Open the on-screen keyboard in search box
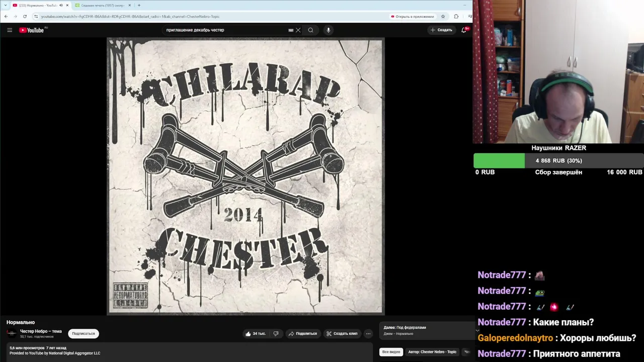Viewport: 644px width, 362px height. coord(291,30)
